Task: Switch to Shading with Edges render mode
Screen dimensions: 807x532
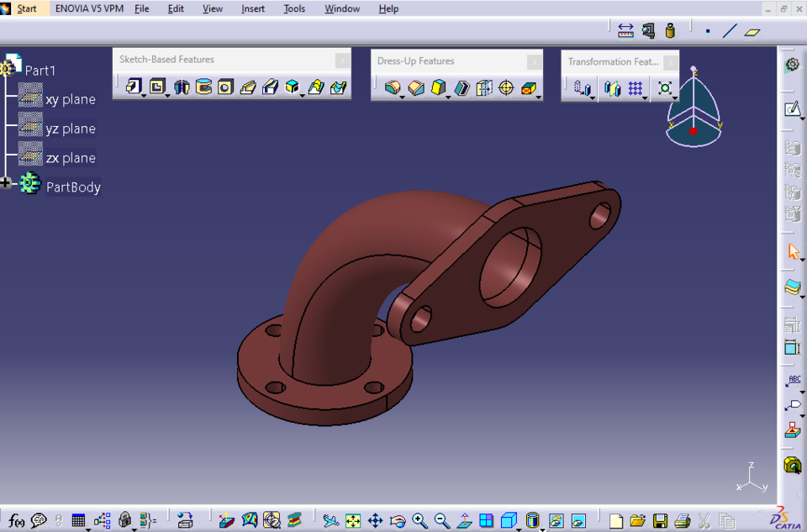Action: [532, 520]
